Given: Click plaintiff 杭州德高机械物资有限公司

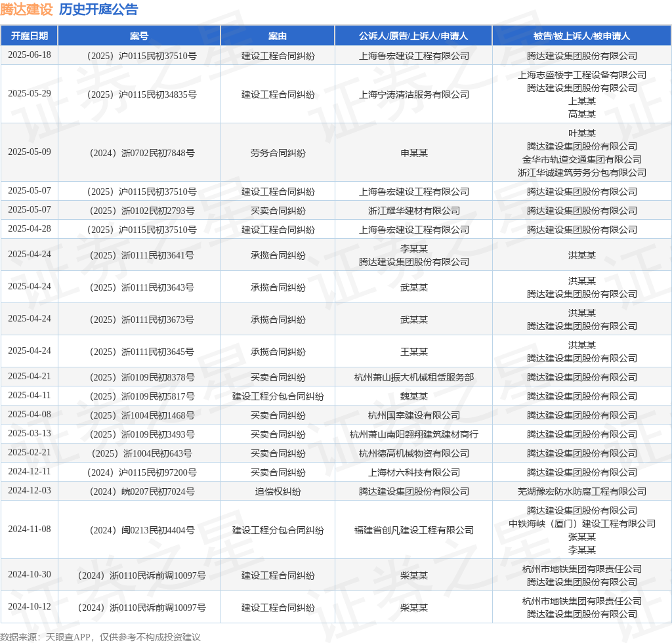Looking at the screenshot, I should [414, 453].
